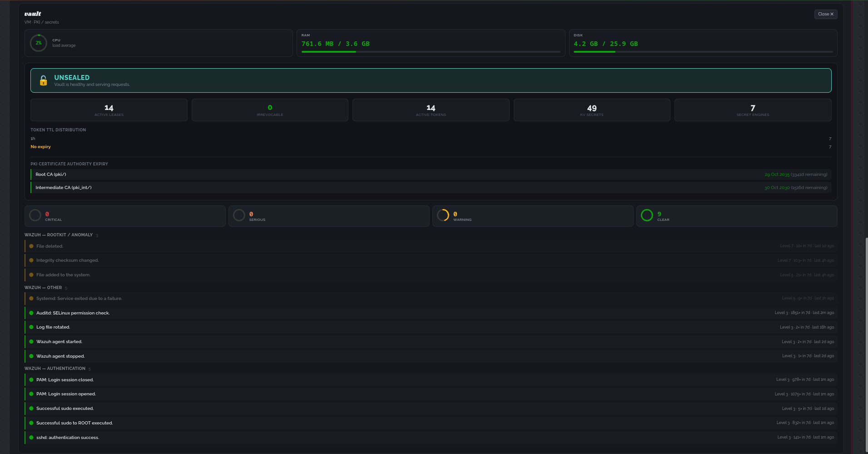Select the 1h token TTL row

pos(431,139)
